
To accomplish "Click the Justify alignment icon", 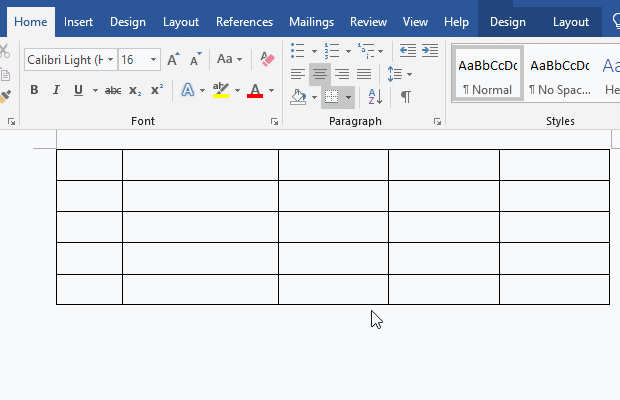I will point(364,74).
